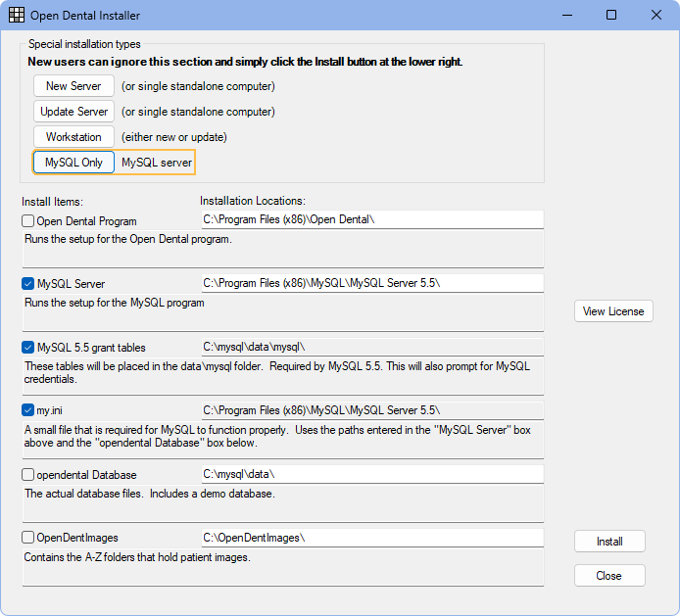Click 'Runs the setup for the MySQL program' text
Image resolution: width=680 pixels, height=616 pixels.
point(115,303)
